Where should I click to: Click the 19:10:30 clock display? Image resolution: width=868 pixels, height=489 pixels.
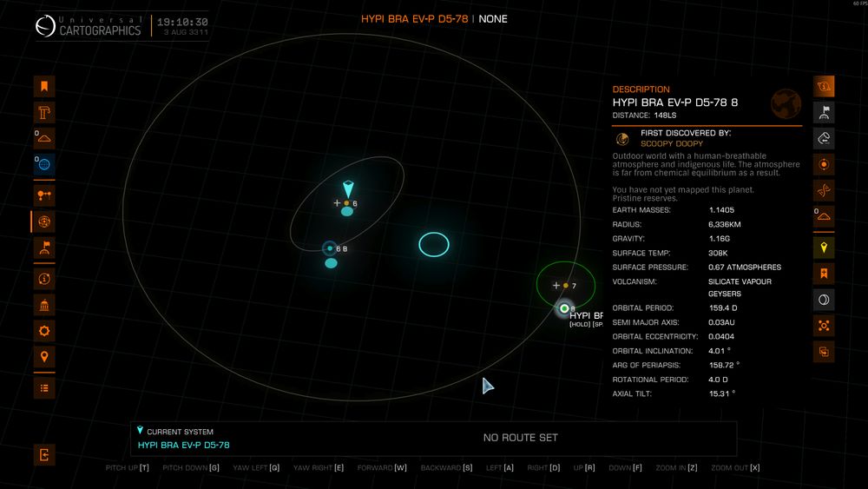tap(182, 23)
